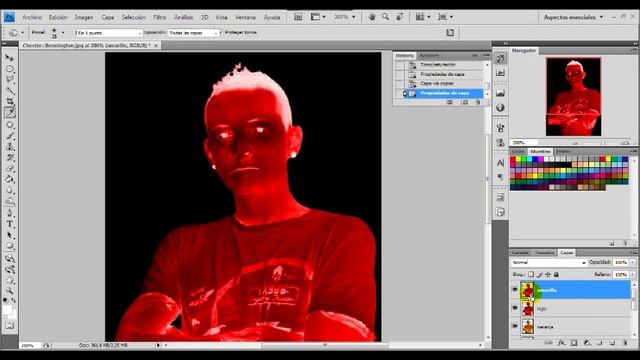Open the Aspectos esenciales workspace dropdown
Viewport: 640px width, 360px height.
click(x=573, y=17)
